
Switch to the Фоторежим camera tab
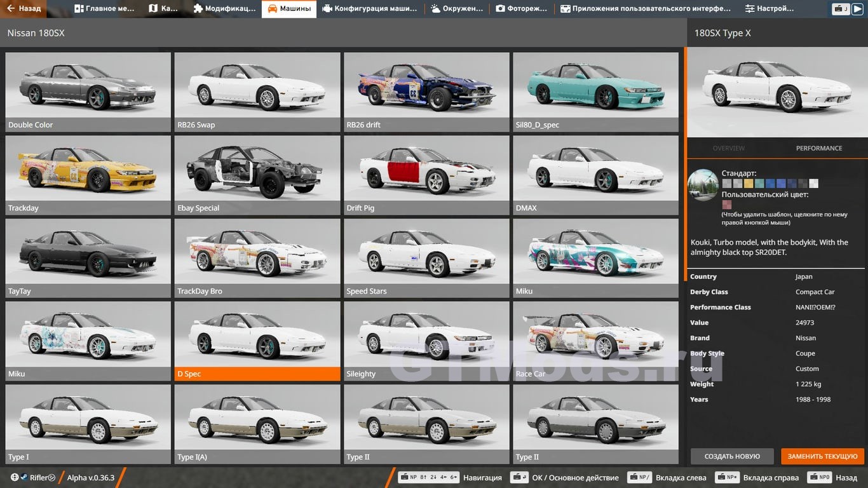click(x=522, y=9)
